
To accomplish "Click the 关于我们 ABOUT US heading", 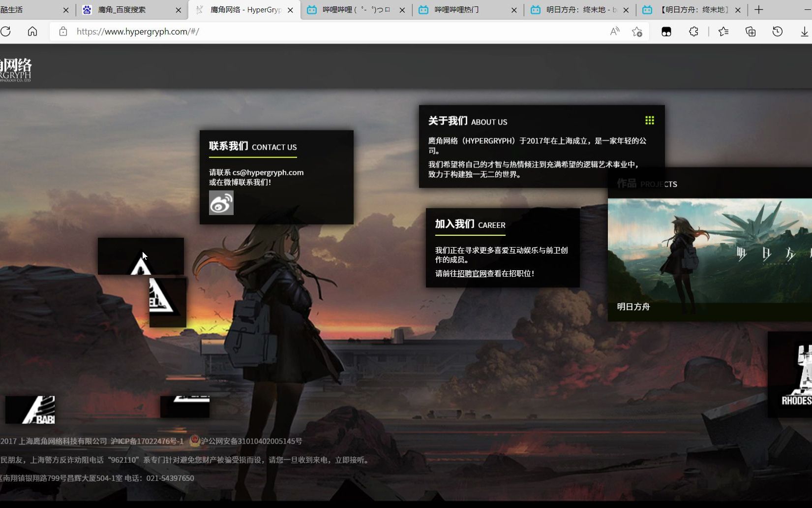I will tap(468, 121).
